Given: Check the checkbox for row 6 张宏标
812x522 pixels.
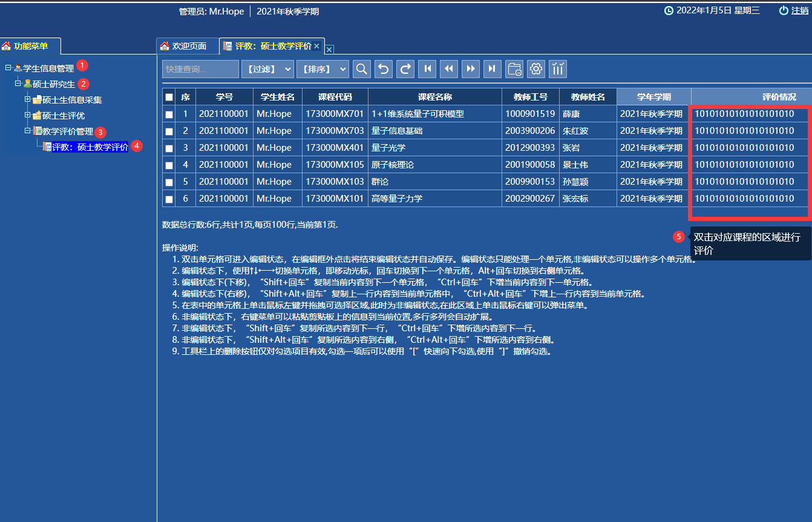Looking at the screenshot, I should point(169,199).
